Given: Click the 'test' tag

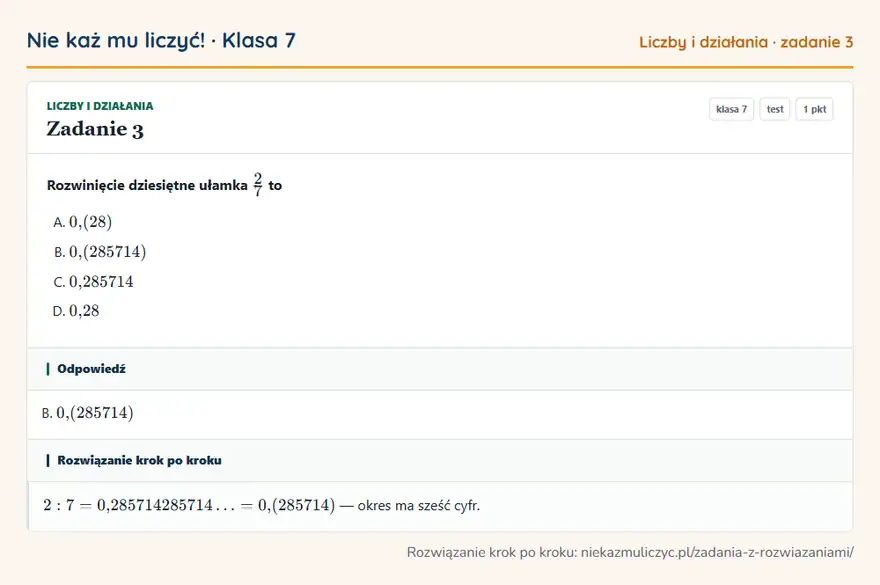Looking at the screenshot, I should coord(774,109).
